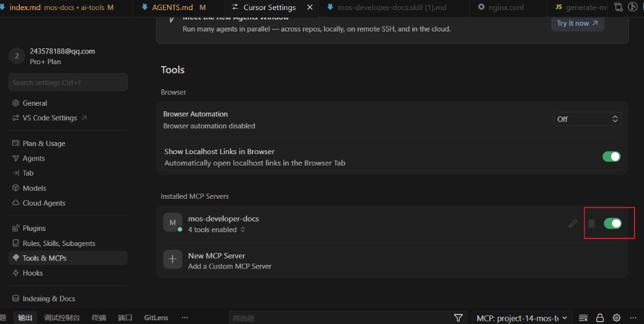Click the output scroll lock icon
644x324 pixels.
pyautogui.click(x=600, y=318)
